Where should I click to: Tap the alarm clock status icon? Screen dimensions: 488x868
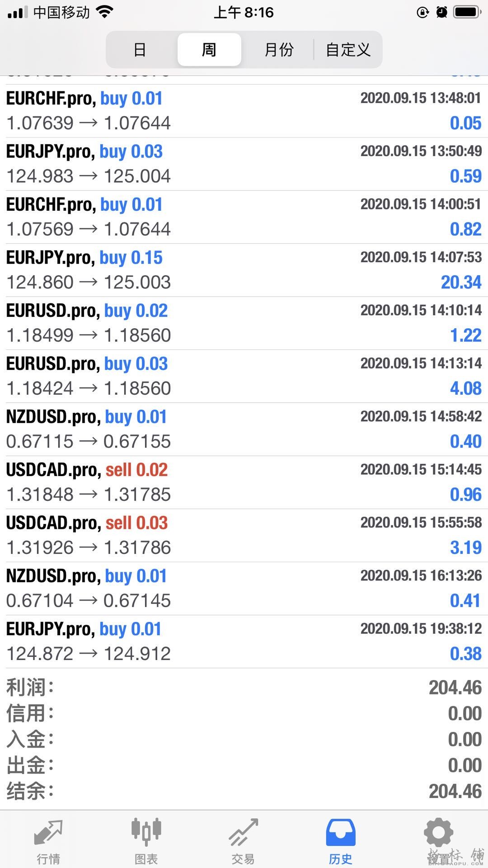441,12
